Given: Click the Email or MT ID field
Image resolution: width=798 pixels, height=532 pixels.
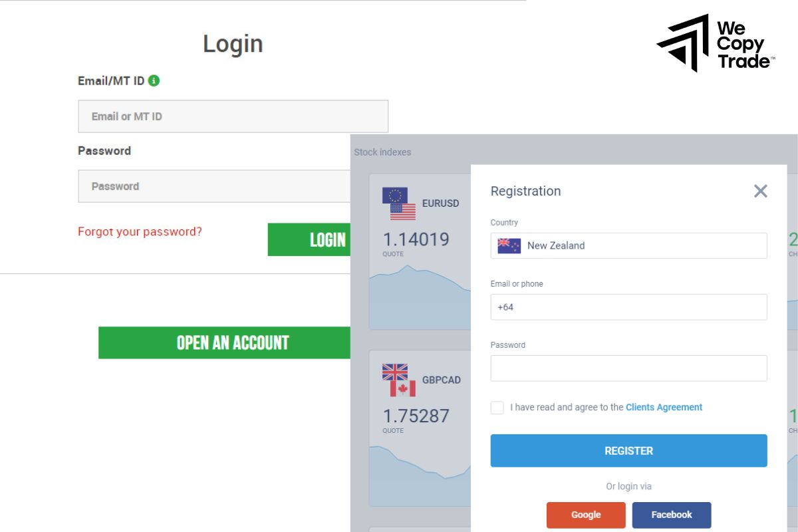Looking at the screenshot, I should pyautogui.click(x=233, y=116).
